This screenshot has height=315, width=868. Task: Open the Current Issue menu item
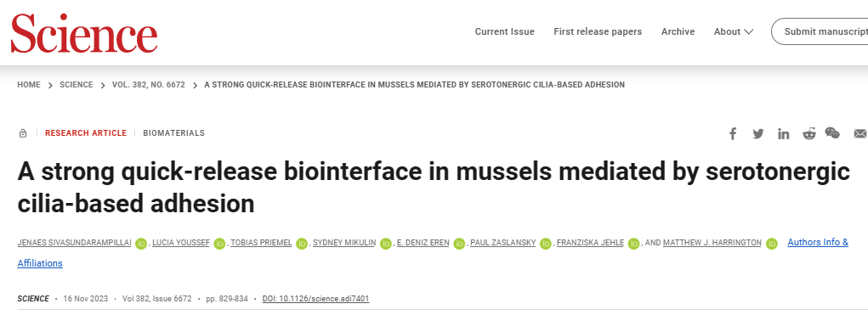coord(504,31)
